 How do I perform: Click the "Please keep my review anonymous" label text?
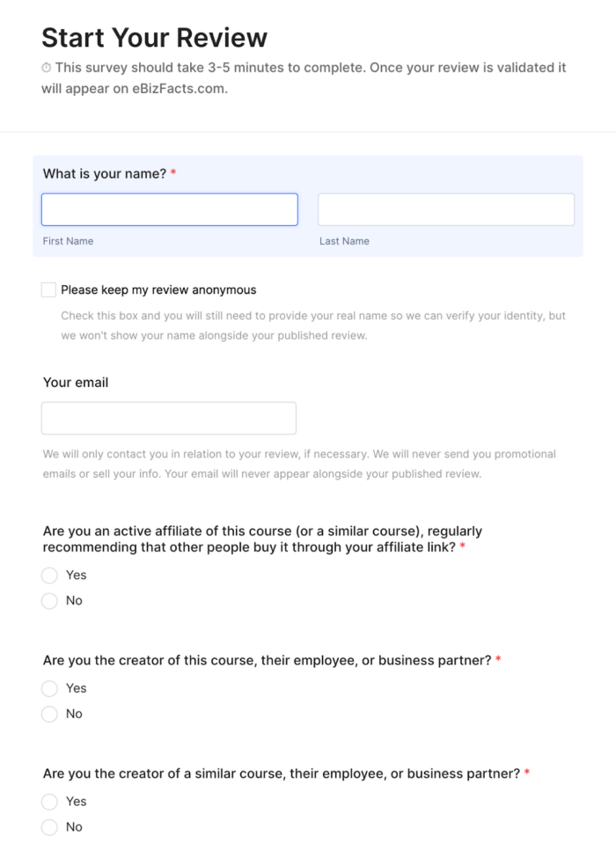tap(158, 289)
